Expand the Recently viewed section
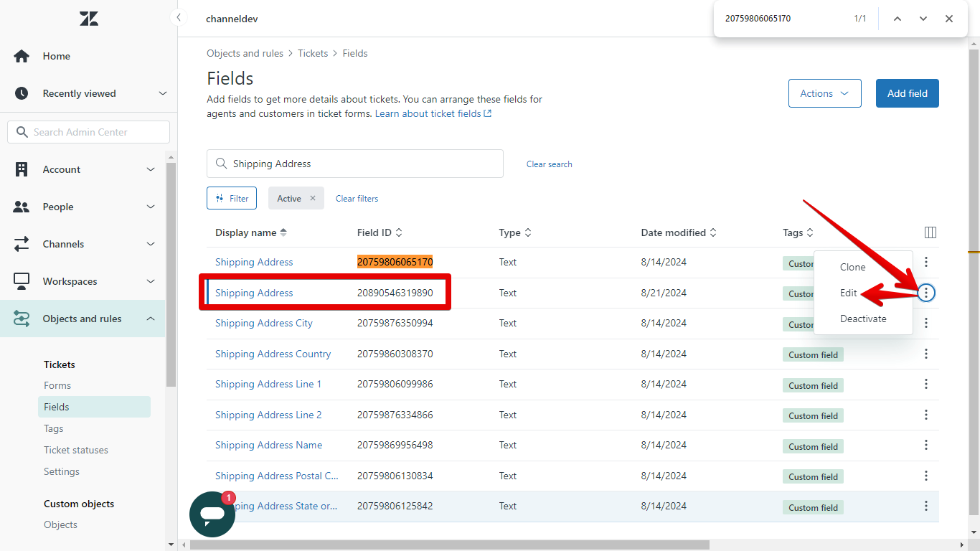Viewport: 980px width, 551px height. click(x=163, y=93)
